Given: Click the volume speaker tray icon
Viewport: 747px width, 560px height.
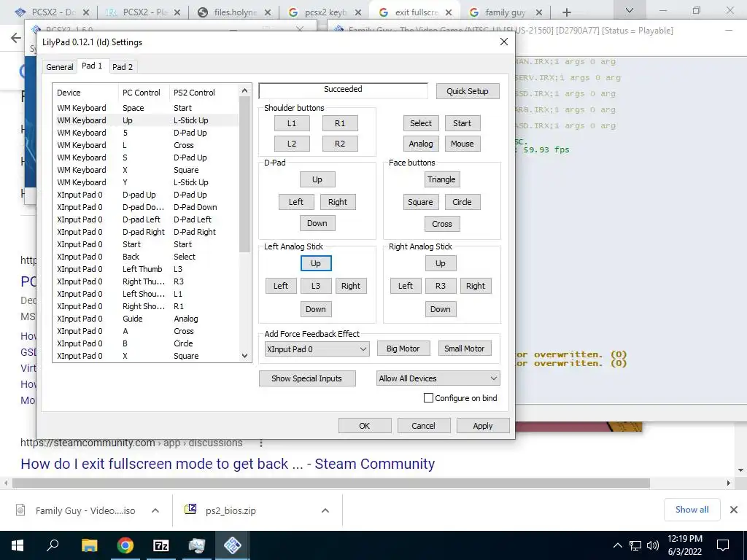Looking at the screenshot, I should 653,545.
